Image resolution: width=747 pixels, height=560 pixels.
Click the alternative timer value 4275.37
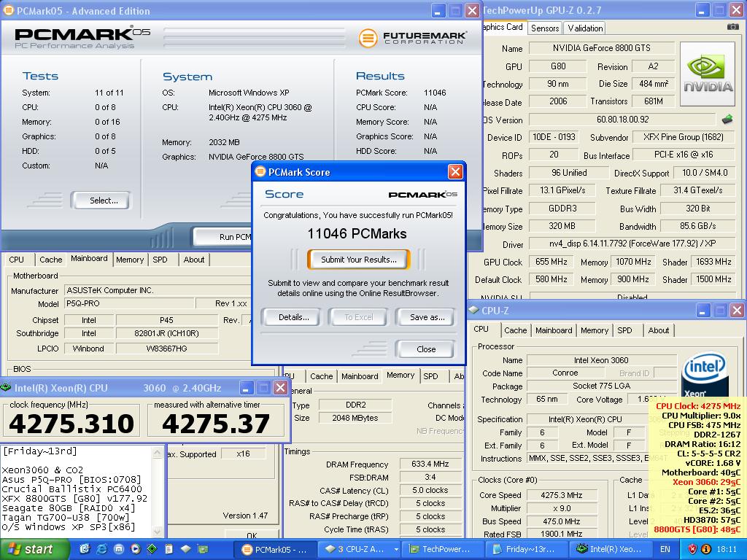tap(216, 424)
